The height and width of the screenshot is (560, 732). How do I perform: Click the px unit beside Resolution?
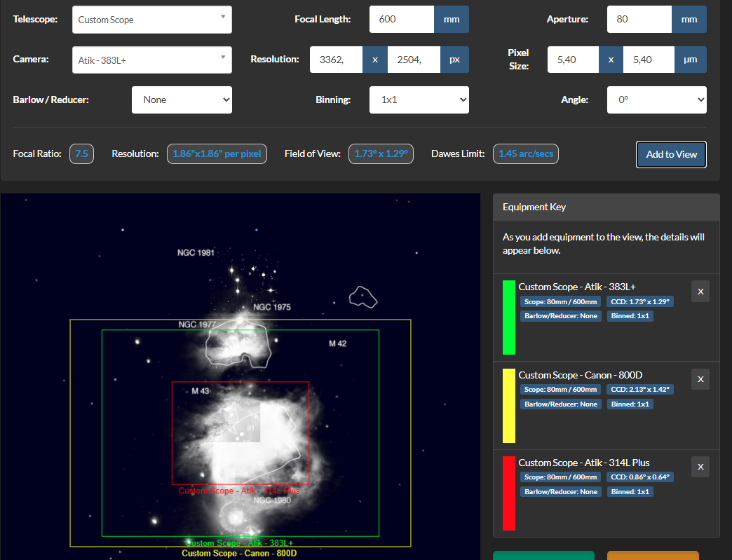[x=454, y=60]
